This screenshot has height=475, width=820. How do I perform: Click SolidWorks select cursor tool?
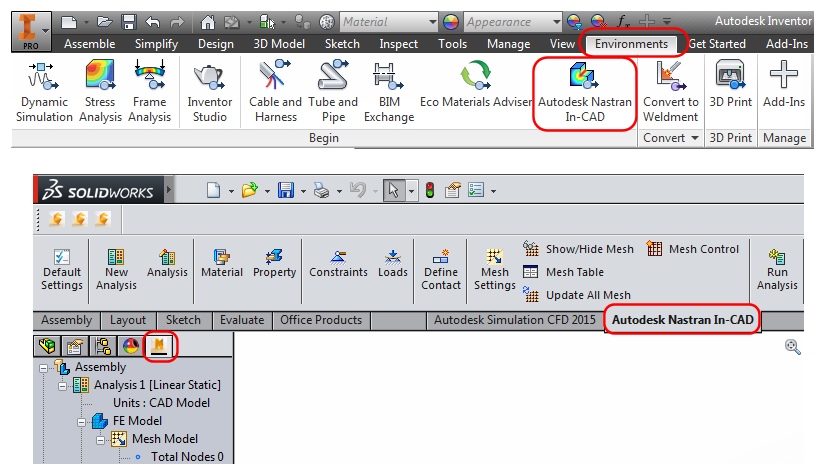tap(393, 190)
